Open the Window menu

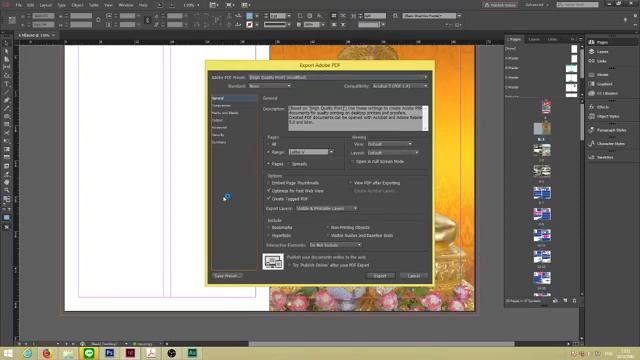click(126, 5)
